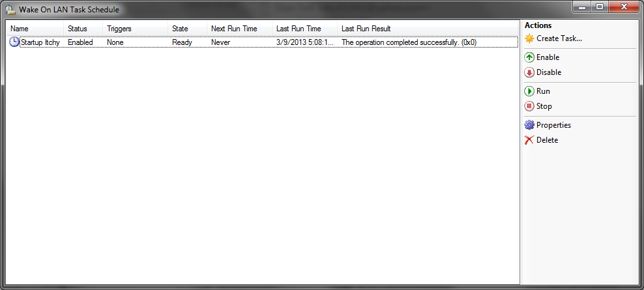Click the None triggers cell
Viewport: 644px width, 290px height.
click(x=115, y=42)
